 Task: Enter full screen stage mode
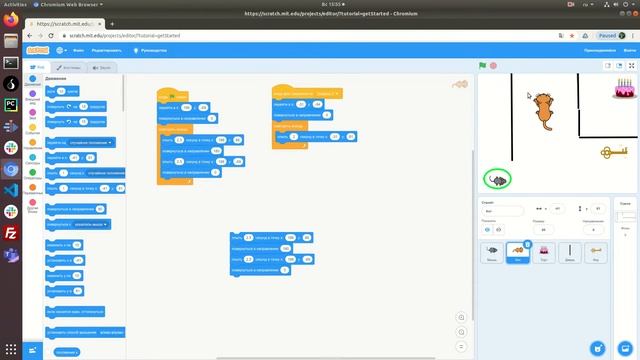tap(631, 66)
